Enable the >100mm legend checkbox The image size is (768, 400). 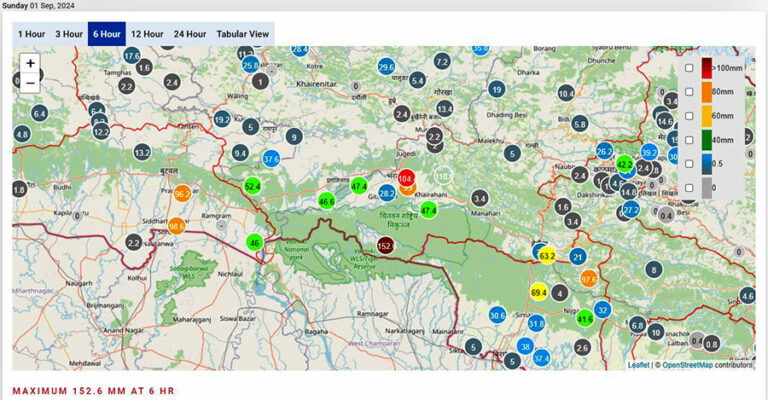point(689,67)
